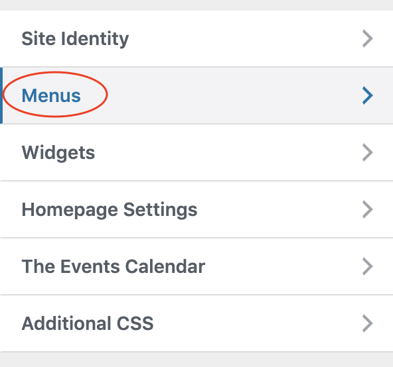
Task: Click the chevron arrow beside Additional CSS
Action: (x=367, y=324)
